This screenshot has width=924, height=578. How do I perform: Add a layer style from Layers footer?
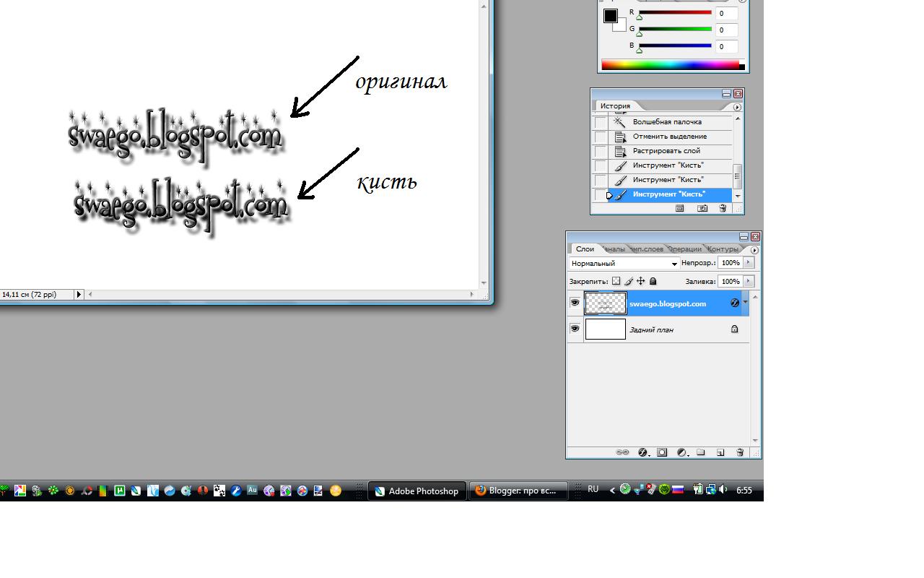(642, 452)
